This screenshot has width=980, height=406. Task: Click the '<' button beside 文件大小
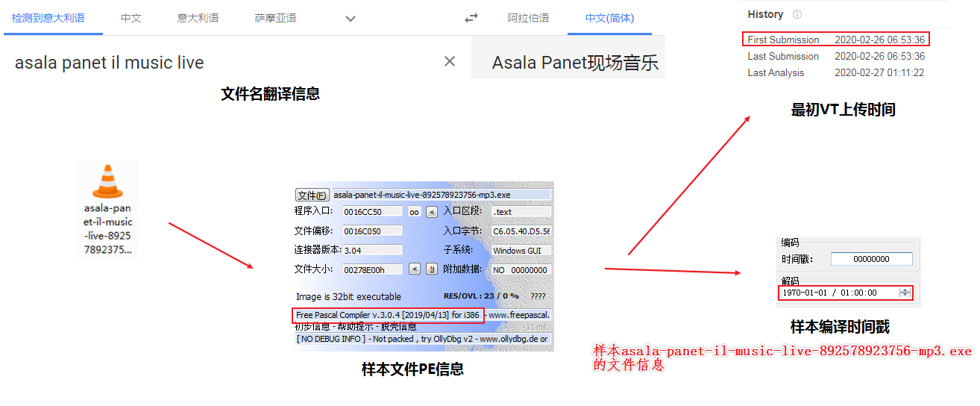pos(415,269)
